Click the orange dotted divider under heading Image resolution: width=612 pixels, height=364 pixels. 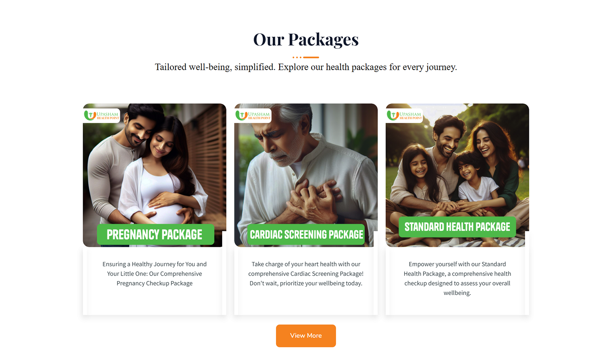click(306, 57)
